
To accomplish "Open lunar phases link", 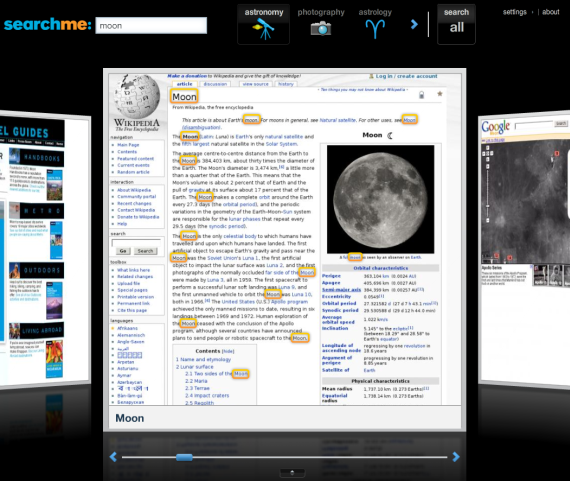I will 245,219.
